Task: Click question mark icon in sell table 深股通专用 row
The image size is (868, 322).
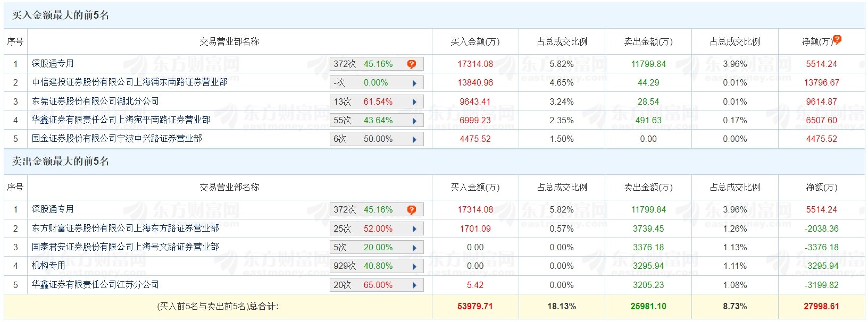Action: pos(411,210)
